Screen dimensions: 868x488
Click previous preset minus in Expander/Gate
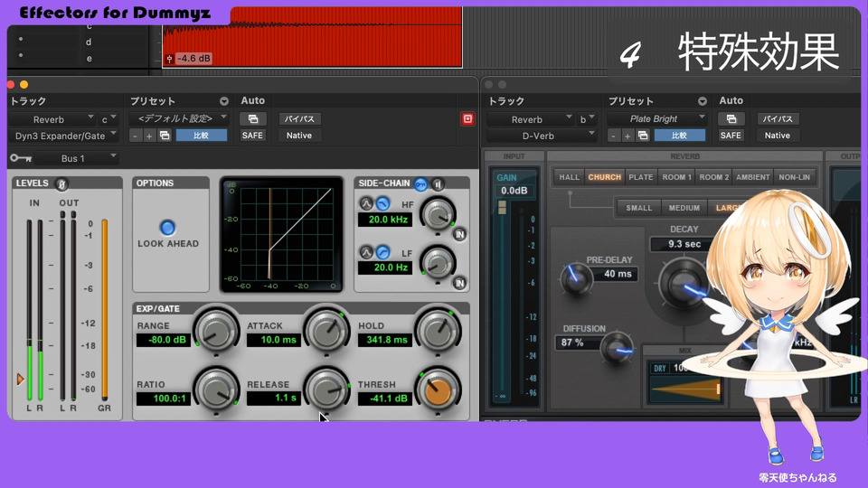[x=136, y=136]
